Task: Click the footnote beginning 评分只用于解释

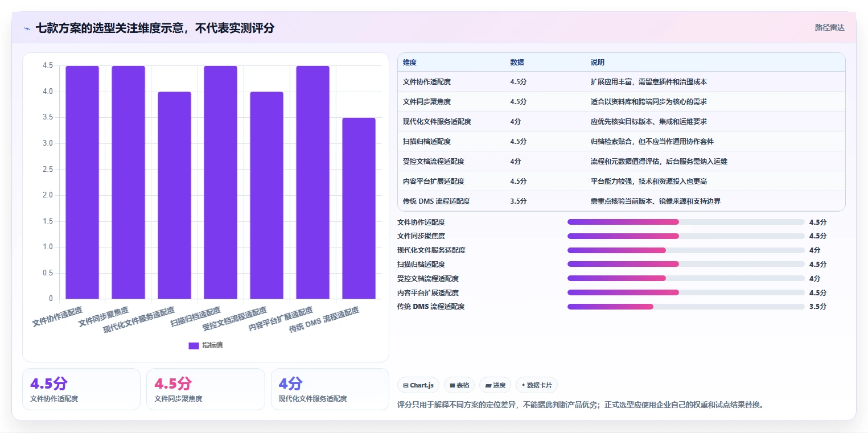Action: click(580, 405)
